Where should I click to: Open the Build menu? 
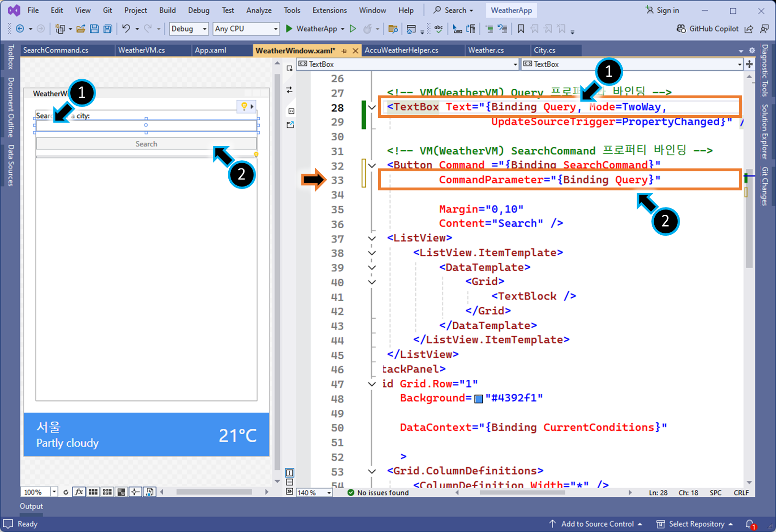[168, 10]
